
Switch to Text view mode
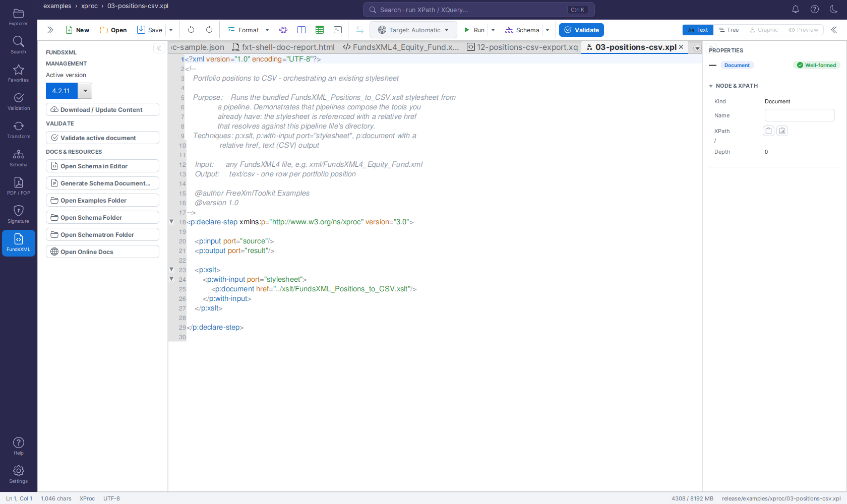click(x=698, y=30)
